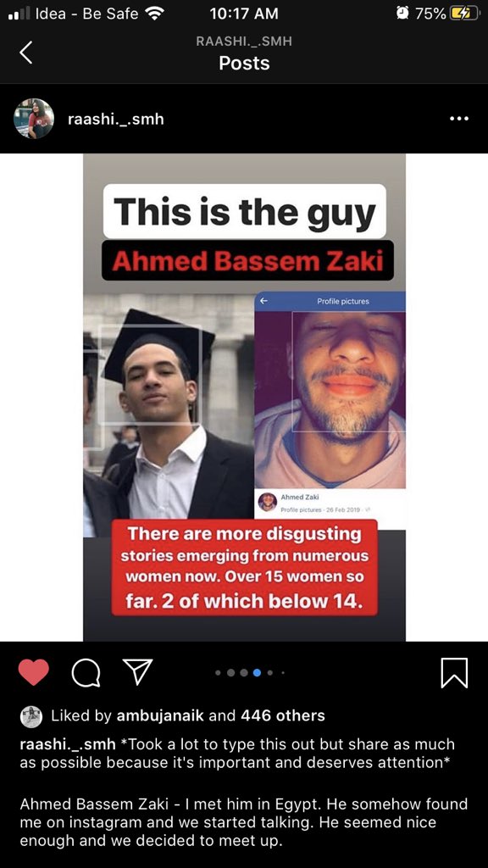The height and width of the screenshot is (868, 488).
Task: Open the three-dots post options menu
Action: (458, 119)
